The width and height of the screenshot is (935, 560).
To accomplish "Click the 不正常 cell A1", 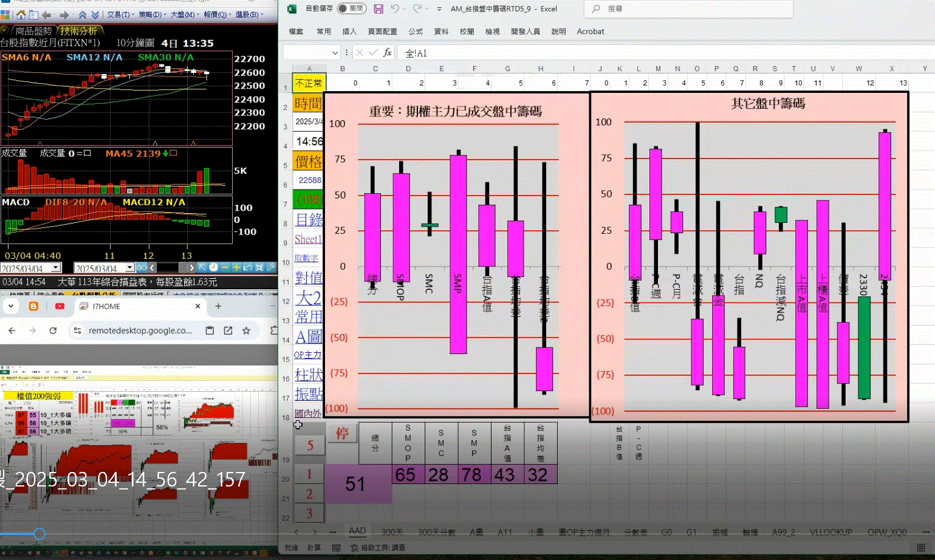I will click(x=309, y=83).
